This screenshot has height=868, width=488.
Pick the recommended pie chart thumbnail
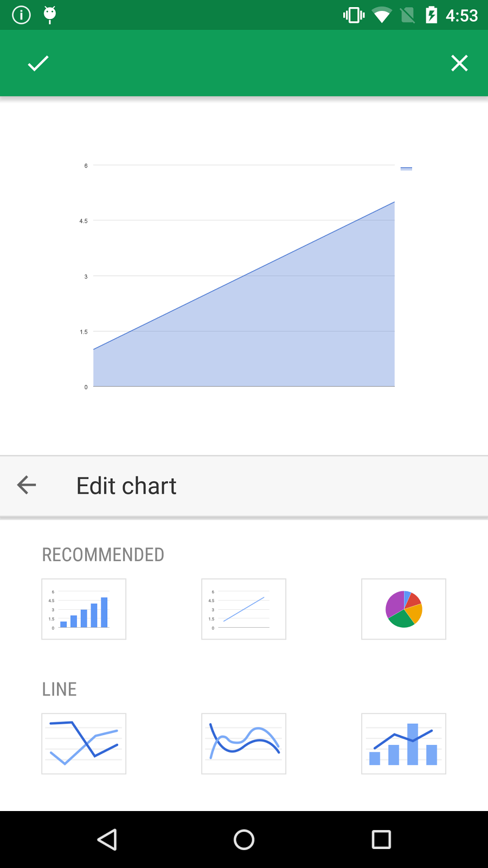point(403,609)
